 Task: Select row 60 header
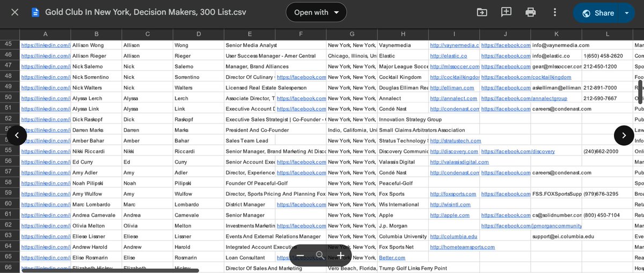(10, 204)
